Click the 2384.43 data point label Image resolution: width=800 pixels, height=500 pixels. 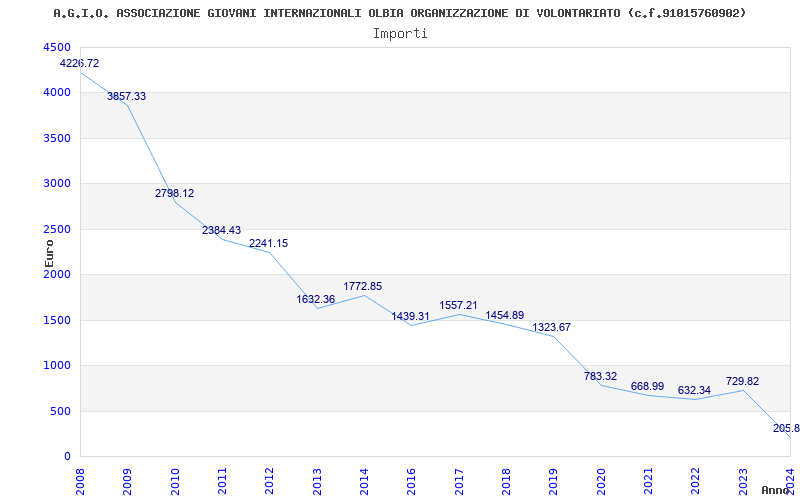tap(221, 230)
